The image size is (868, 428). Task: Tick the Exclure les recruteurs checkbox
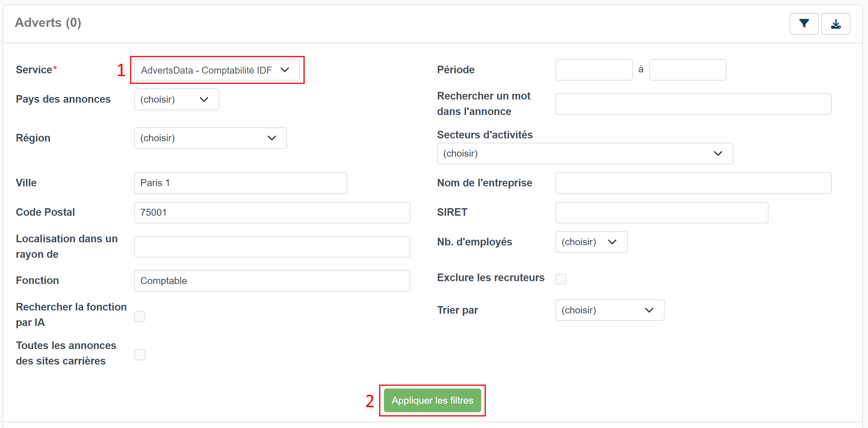click(561, 279)
